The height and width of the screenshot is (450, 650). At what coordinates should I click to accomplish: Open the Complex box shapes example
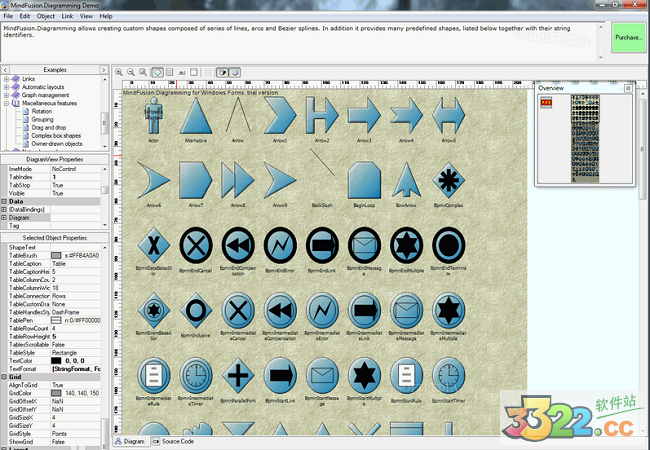click(56, 135)
